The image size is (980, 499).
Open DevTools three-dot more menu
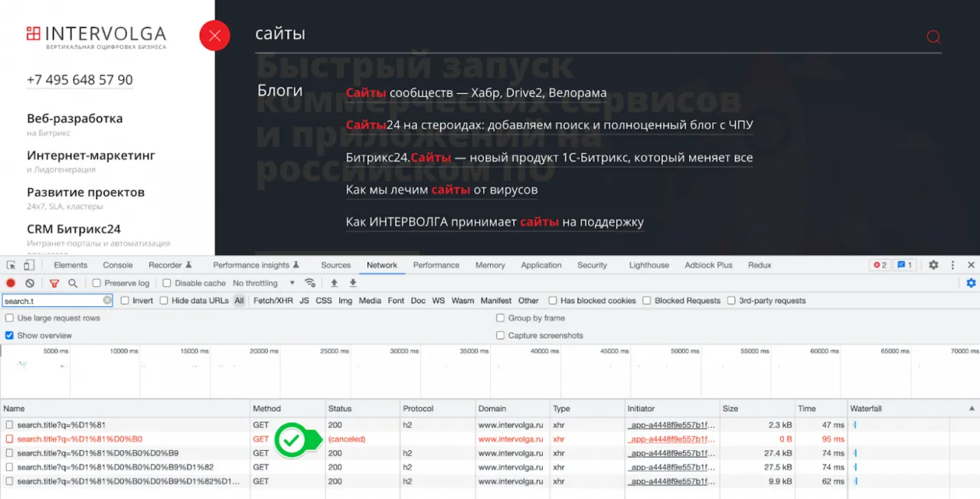pyautogui.click(x=953, y=265)
